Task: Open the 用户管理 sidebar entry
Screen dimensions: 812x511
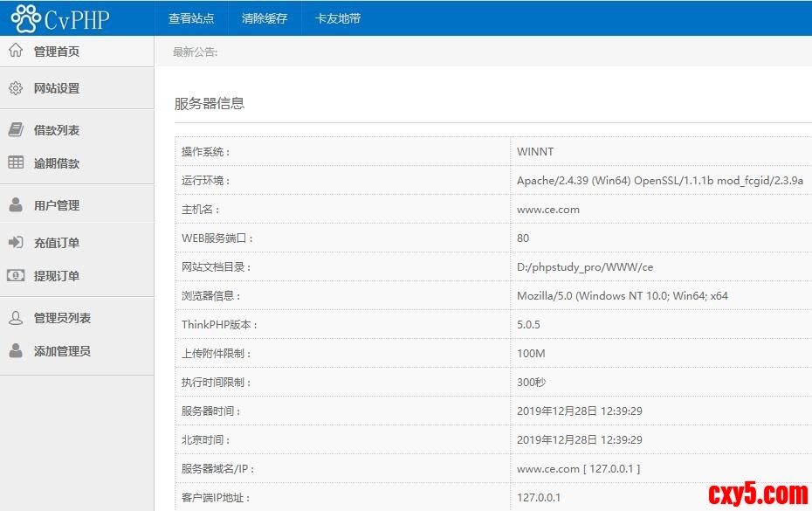Action: tap(57, 205)
